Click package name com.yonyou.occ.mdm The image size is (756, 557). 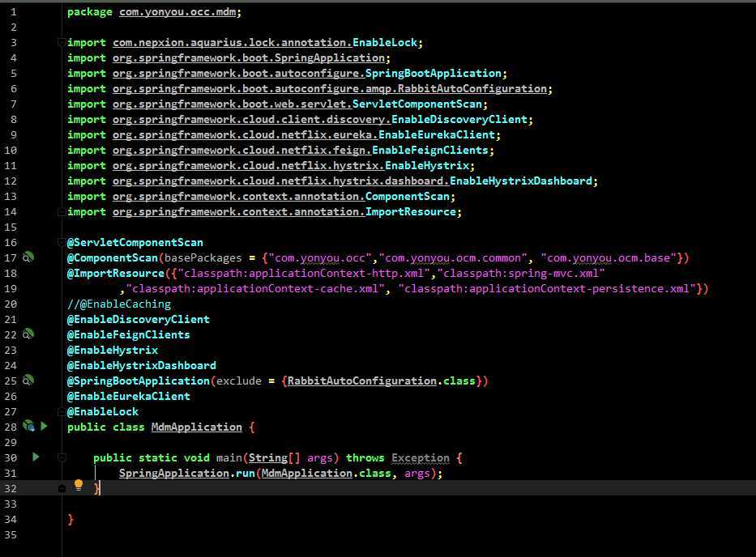coord(177,12)
